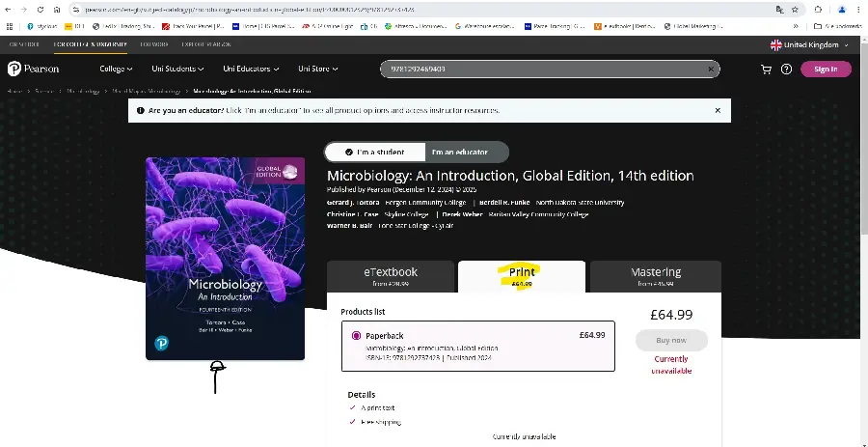The height and width of the screenshot is (447, 868).
Task: Open the Warehouse bookmark with Google icon
Action: point(485,26)
